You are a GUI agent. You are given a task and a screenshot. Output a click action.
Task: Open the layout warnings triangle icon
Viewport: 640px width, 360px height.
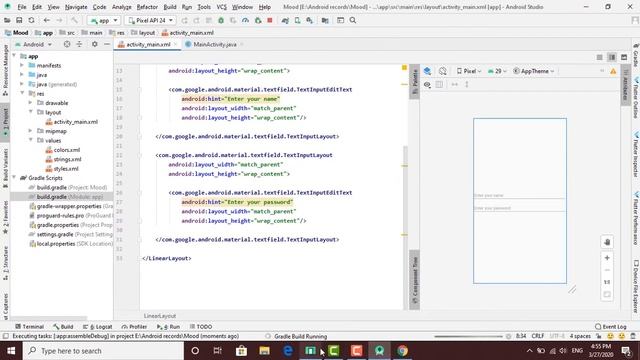click(x=613, y=71)
